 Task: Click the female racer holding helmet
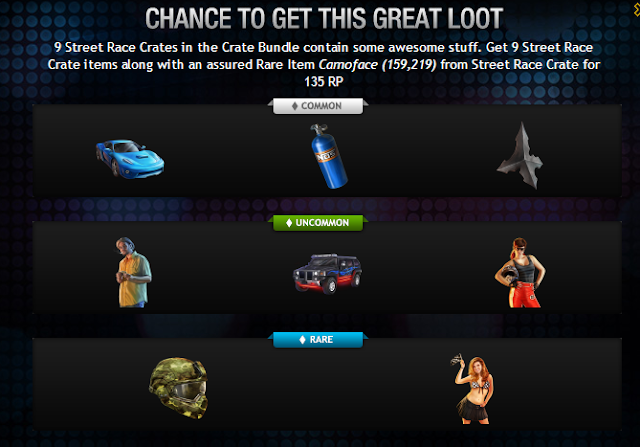pos(520,272)
